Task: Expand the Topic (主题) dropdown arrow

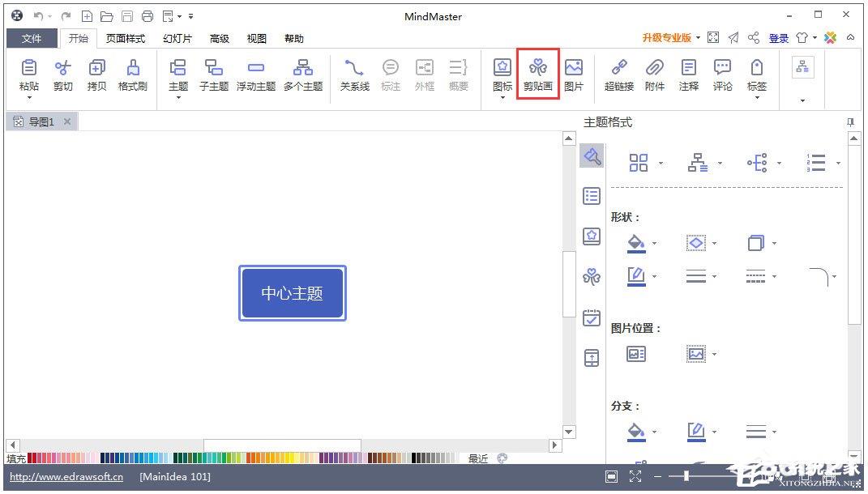Action: tap(178, 98)
